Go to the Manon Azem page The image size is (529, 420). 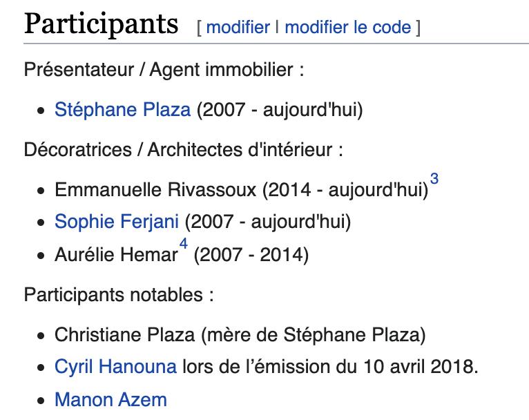(x=110, y=399)
